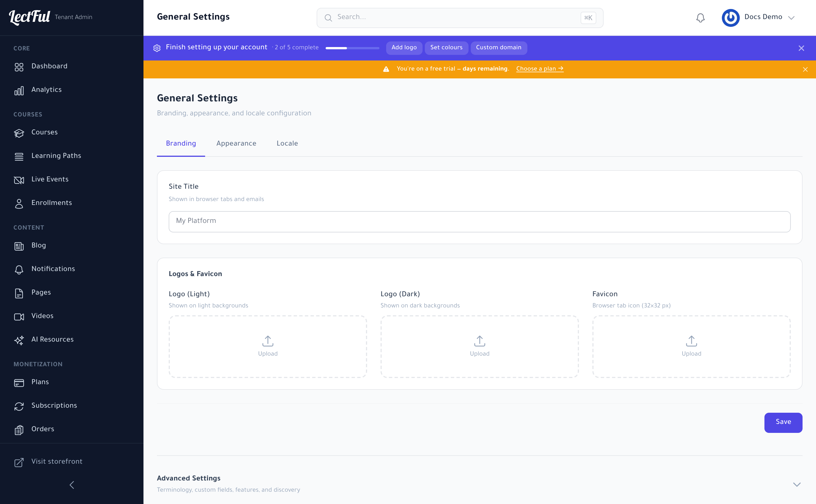Viewport: 816px width, 504px height.
Task: Click the setup progress bar
Action: click(x=352, y=48)
